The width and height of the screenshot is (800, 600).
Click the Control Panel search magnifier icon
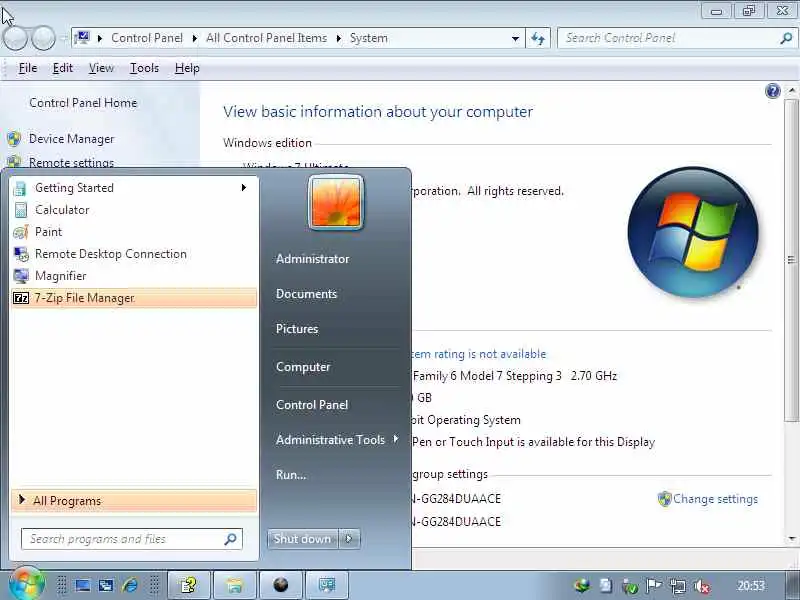click(x=786, y=38)
